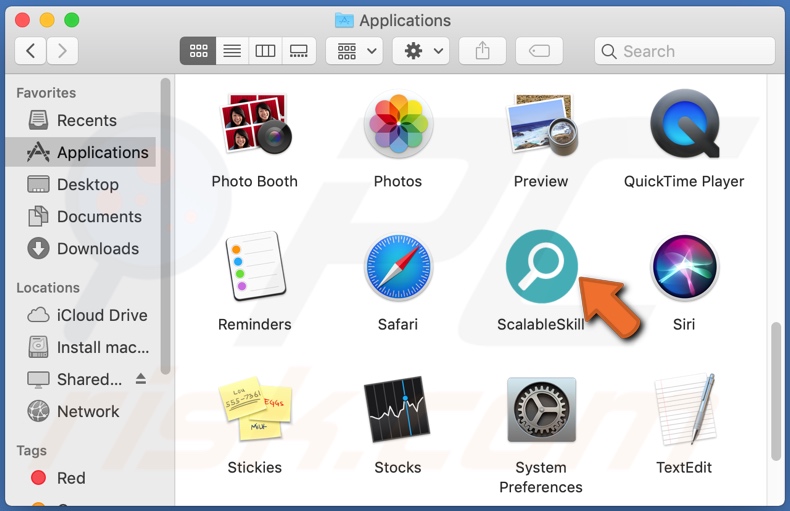The image size is (790, 511).
Task: Select the Preview app icon
Action: coord(541,124)
